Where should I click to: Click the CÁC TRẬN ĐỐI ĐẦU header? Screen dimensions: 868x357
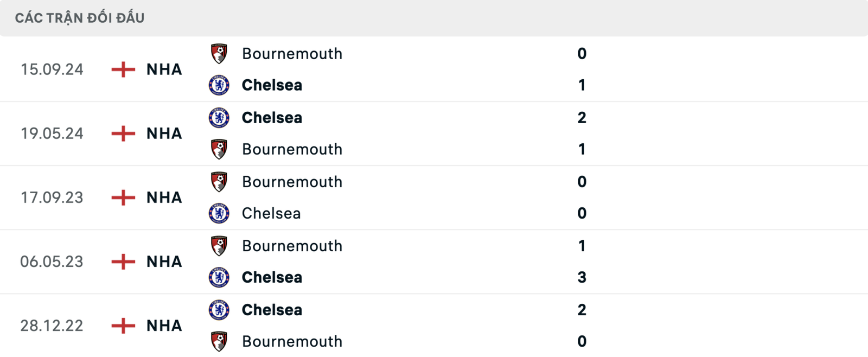pos(80,18)
